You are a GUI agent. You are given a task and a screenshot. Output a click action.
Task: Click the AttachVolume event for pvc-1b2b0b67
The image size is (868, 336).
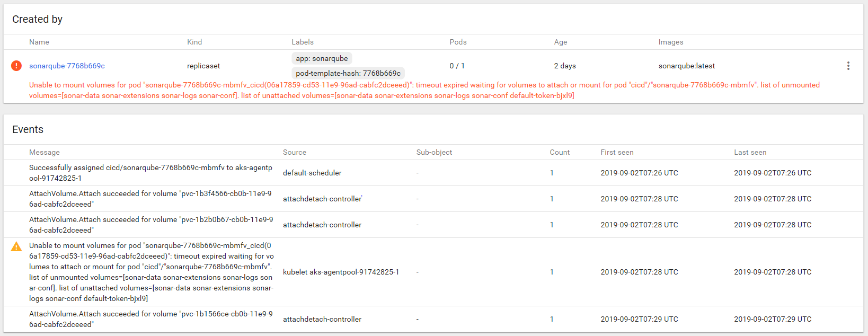(151, 225)
